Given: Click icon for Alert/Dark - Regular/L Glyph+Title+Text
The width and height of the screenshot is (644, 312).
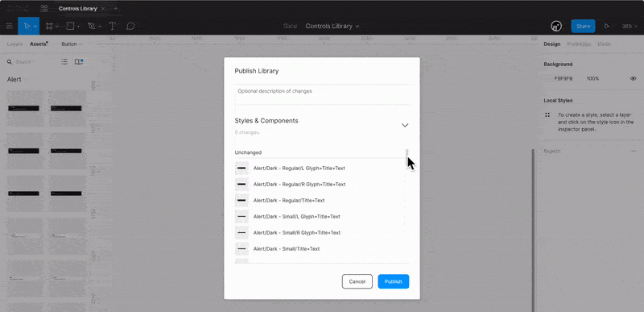Looking at the screenshot, I should [242, 168].
